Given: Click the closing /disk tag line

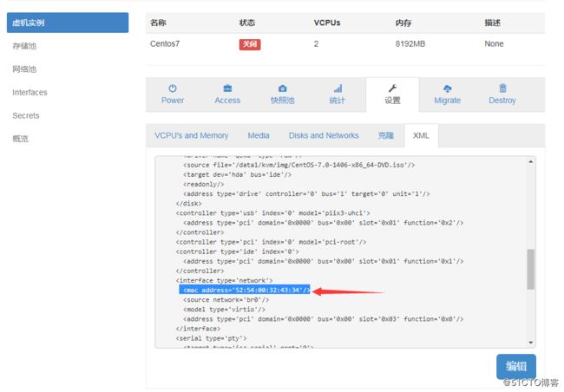Looking at the screenshot, I should pos(188,203).
